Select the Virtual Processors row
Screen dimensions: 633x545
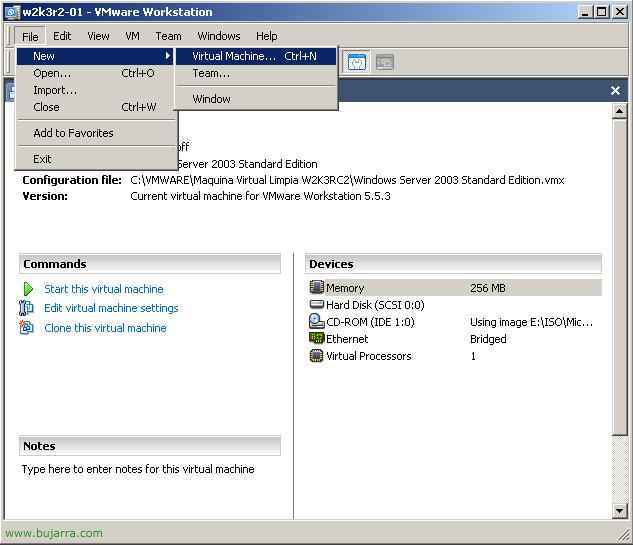point(453,356)
